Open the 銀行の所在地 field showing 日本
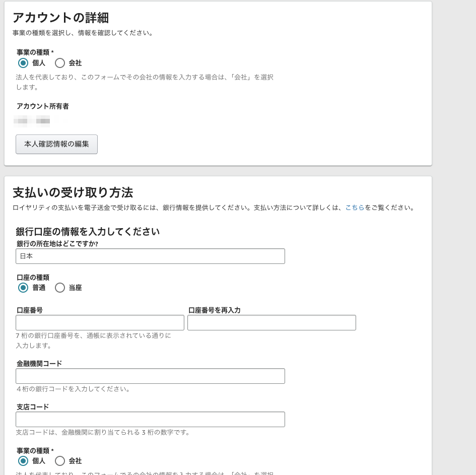This screenshot has width=476, height=475. [x=150, y=256]
